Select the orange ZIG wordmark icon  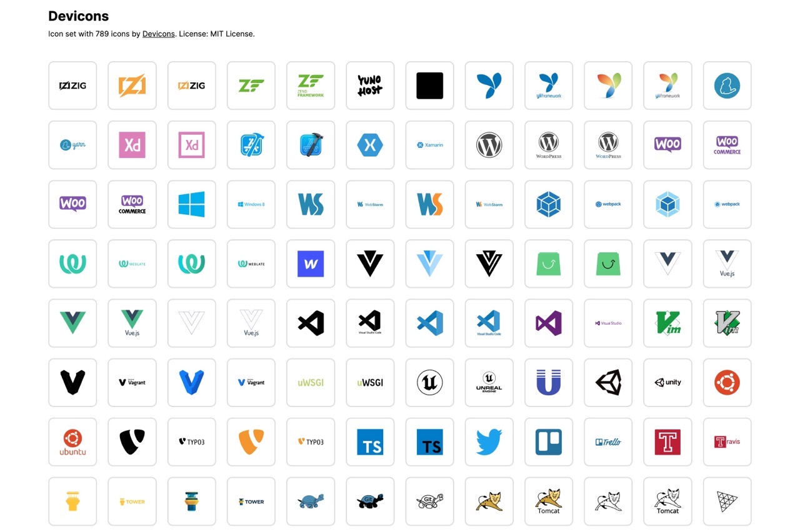192,86
